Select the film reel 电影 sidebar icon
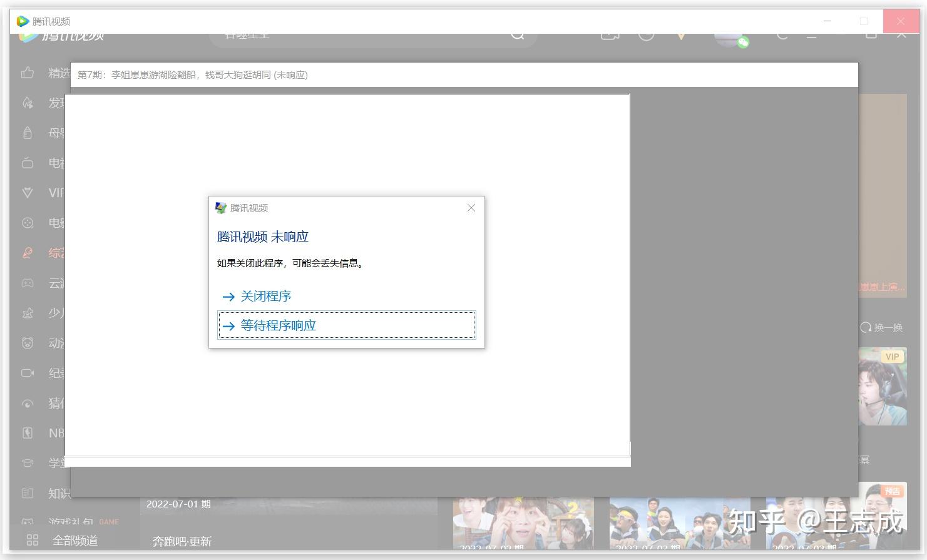Image resolution: width=927 pixels, height=560 pixels. click(x=28, y=223)
